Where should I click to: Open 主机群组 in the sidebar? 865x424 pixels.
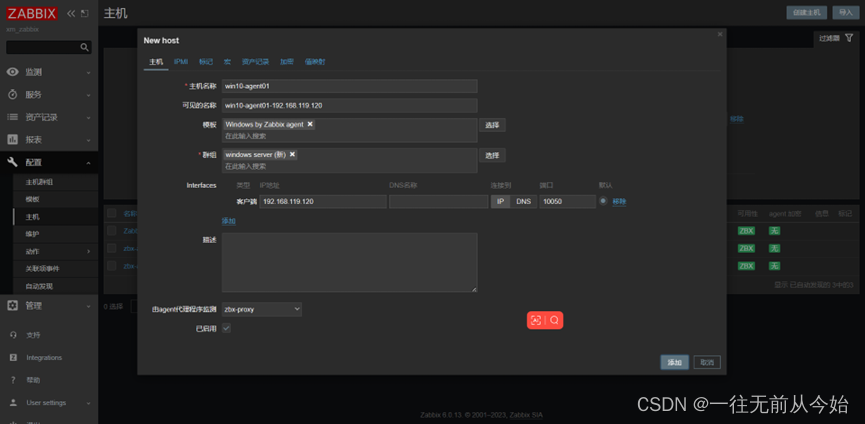(39, 182)
